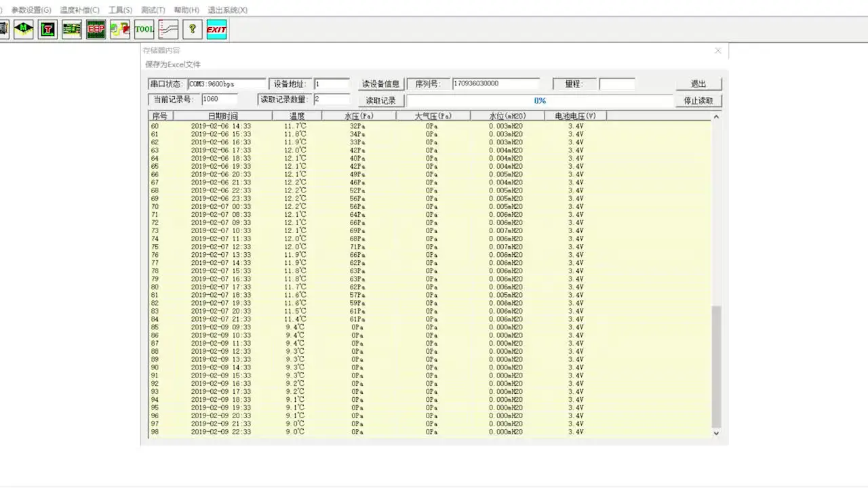Screen dimensions: 868x488
Task: Open the curve graph toolbar icon
Action: [168, 29]
